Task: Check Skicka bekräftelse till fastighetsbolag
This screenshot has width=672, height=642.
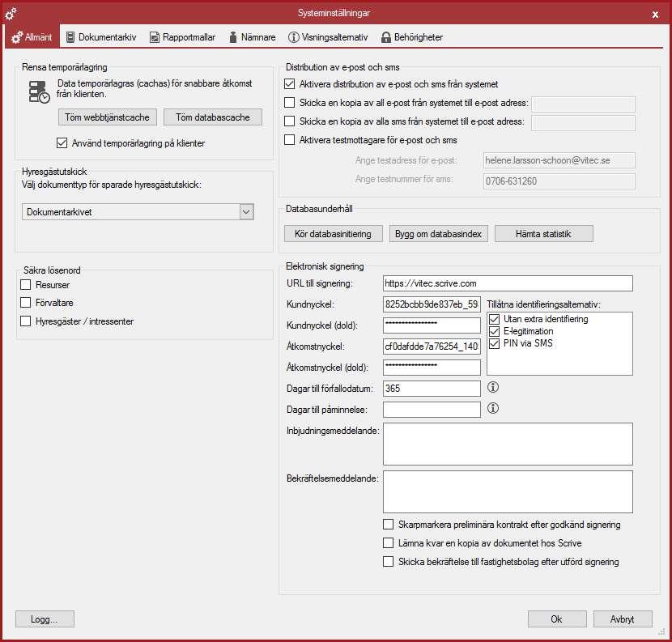Action: pyautogui.click(x=389, y=561)
